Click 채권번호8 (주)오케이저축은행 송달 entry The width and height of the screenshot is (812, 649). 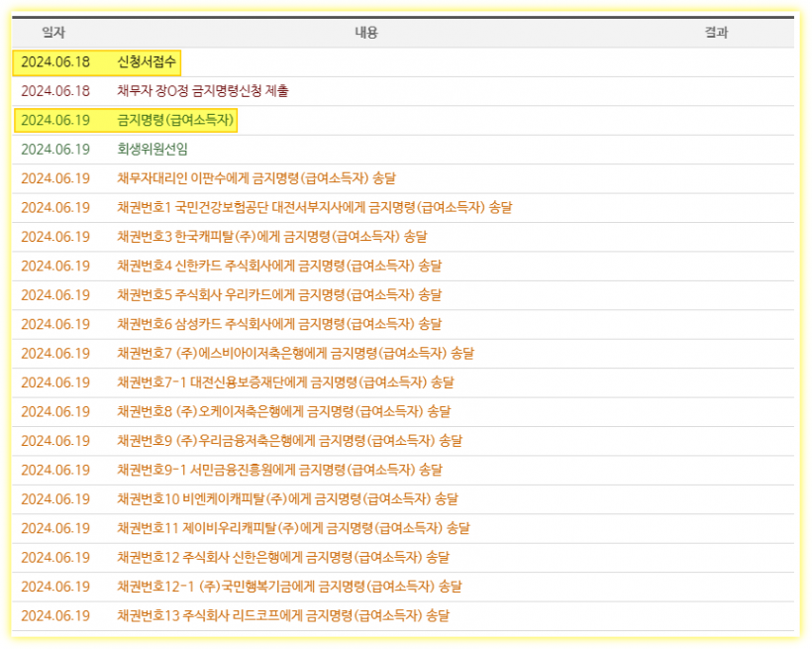[x=284, y=411]
